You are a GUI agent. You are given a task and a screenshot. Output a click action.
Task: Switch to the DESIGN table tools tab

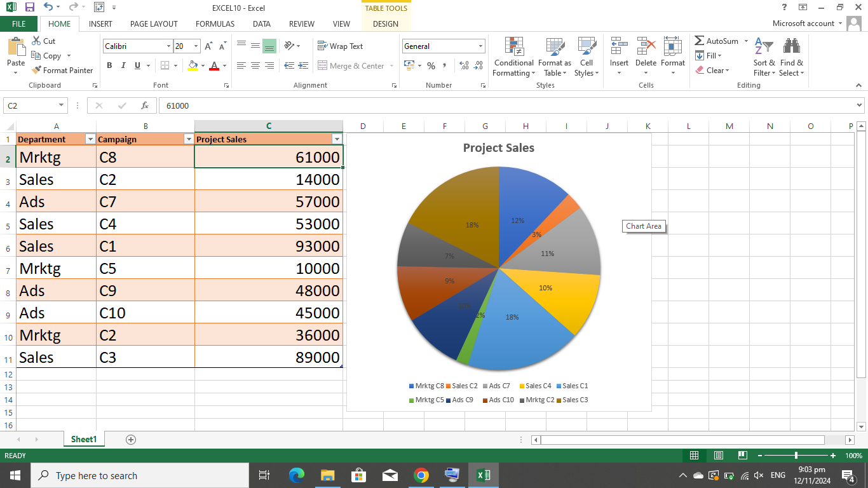click(x=386, y=24)
